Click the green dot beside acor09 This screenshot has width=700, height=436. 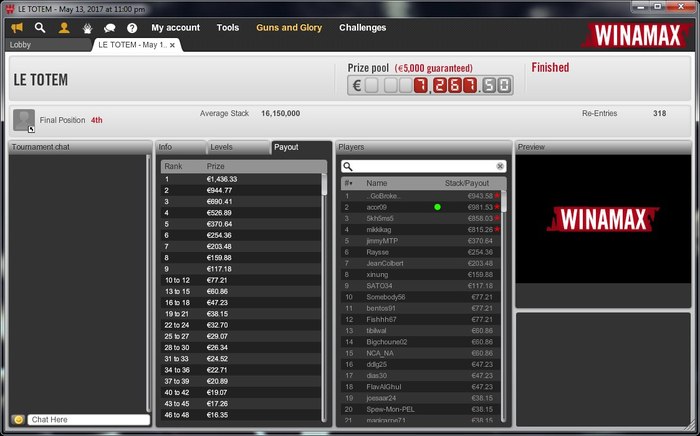[x=437, y=207]
